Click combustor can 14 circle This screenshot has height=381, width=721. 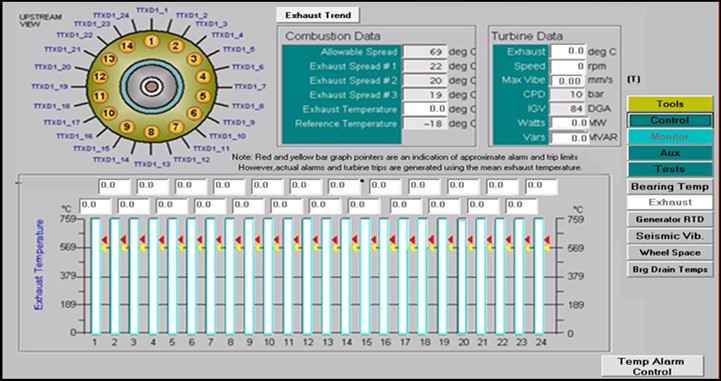(x=127, y=46)
